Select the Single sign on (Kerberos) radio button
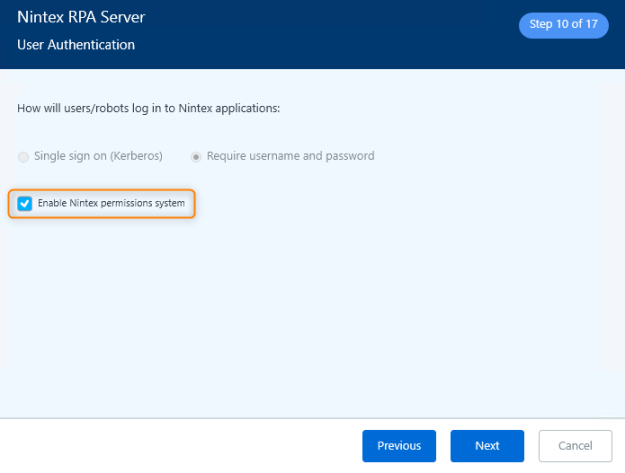The height and width of the screenshot is (473, 625). pyautogui.click(x=23, y=157)
